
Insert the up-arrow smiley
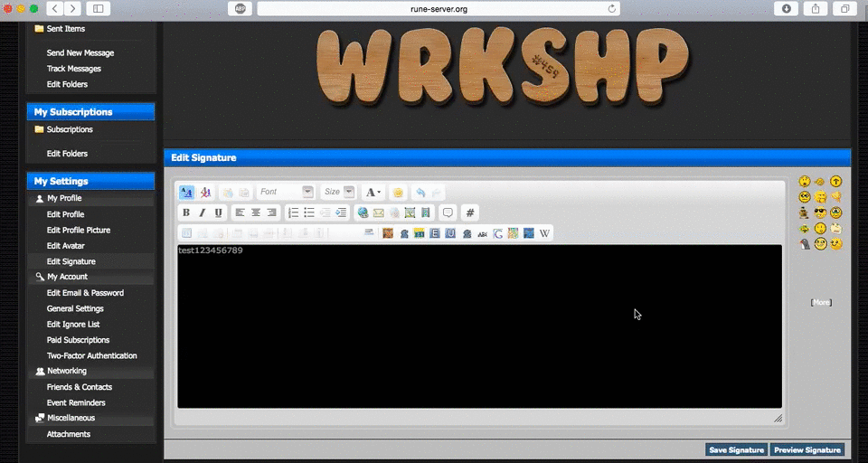coord(835,181)
